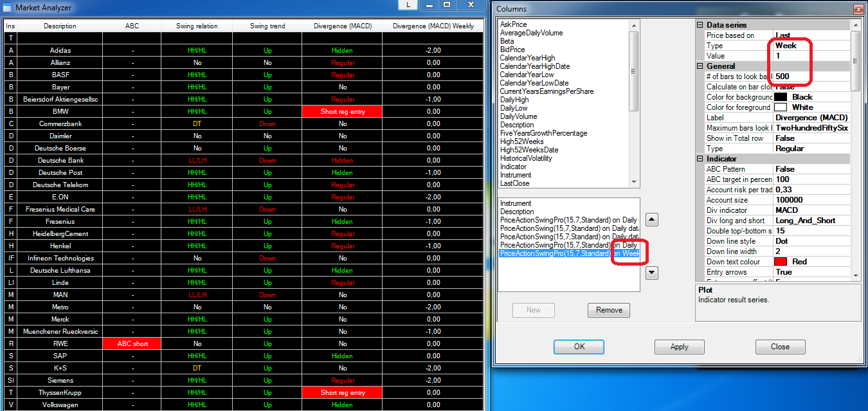The image size is (868, 411).
Task: Click the Description column header
Action: click(x=60, y=26)
